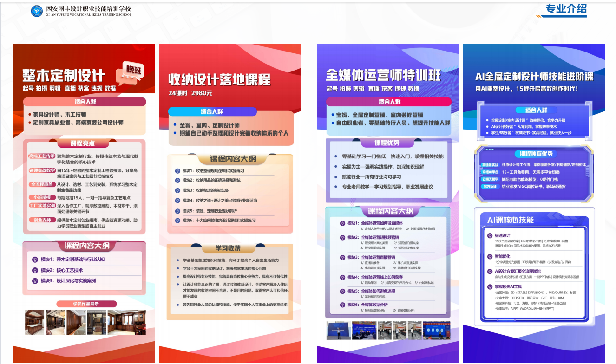Click the 官方认证 blue label tag
The height and width of the screenshot is (364, 616).
click(489, 187)
